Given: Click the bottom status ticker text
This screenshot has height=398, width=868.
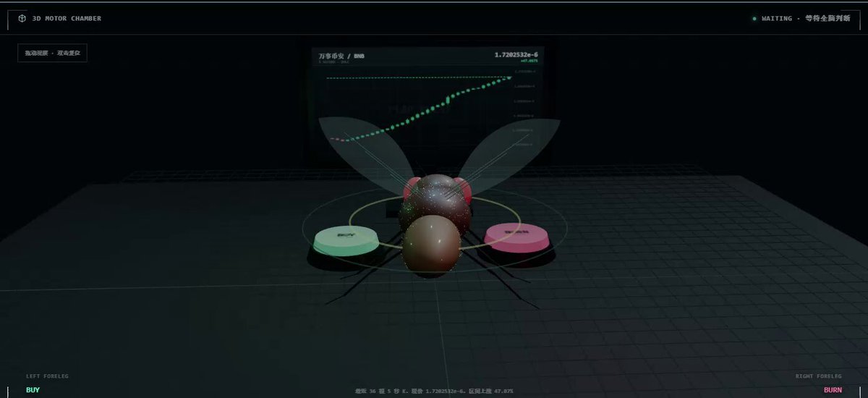Looking at the screenshot, I should 434,391.
